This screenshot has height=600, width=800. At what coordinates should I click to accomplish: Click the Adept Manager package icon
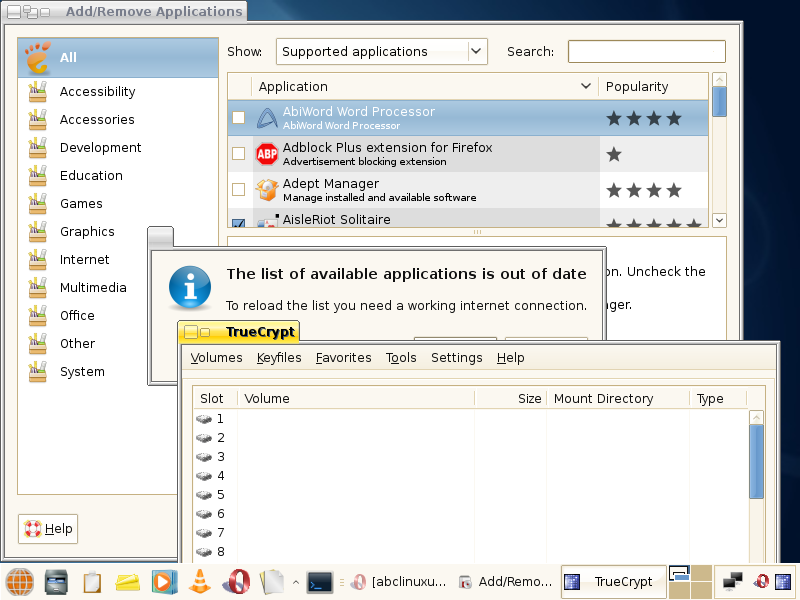pos(266,190)
